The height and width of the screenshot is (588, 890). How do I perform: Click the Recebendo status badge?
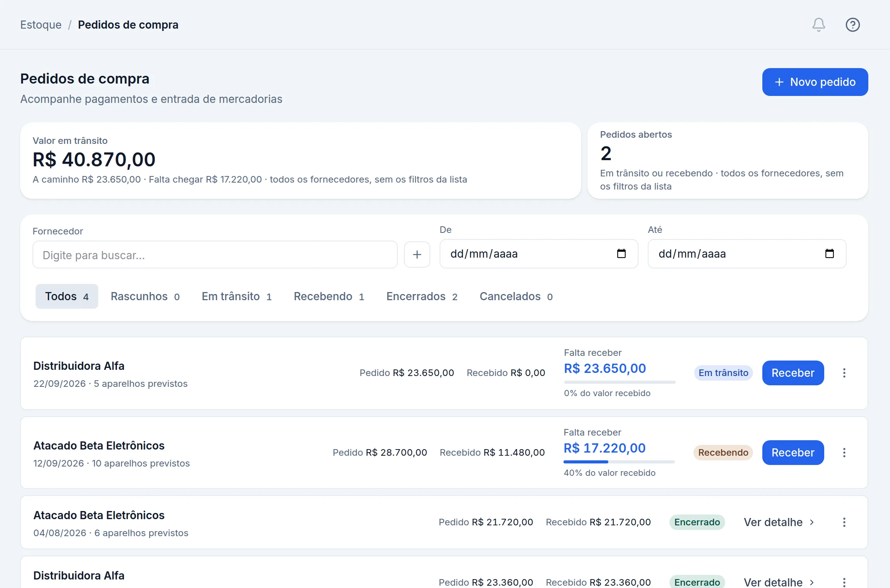(723, 453)
